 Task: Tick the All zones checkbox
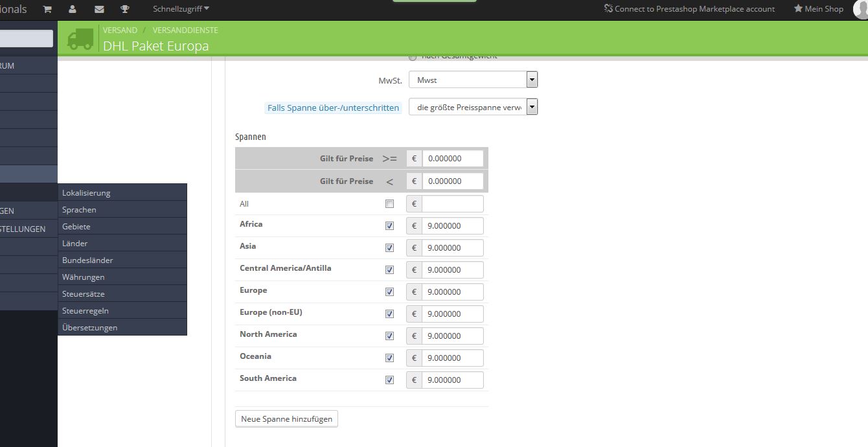pyautogui.click(x=389, y=204)
